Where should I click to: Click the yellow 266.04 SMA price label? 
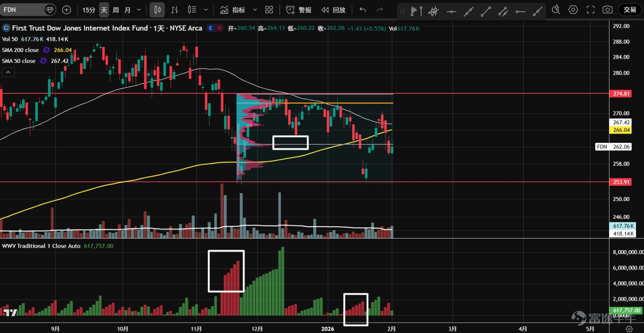point(621,130)
